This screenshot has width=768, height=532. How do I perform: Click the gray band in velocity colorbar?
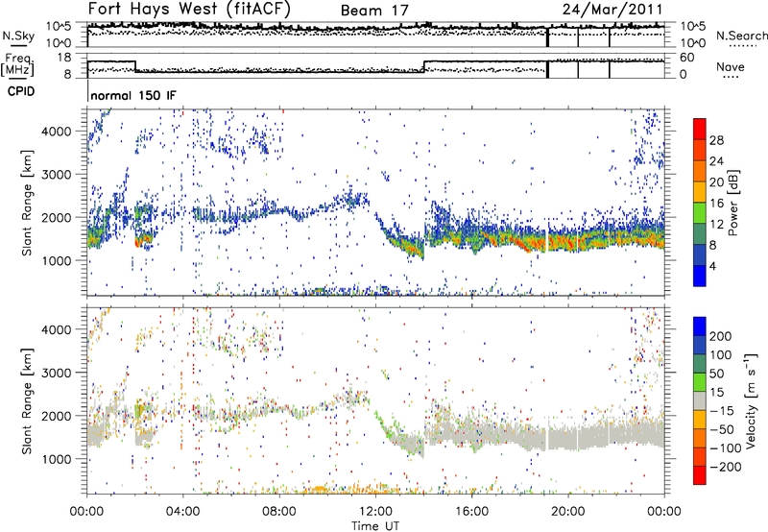click(x=700, y=400)
